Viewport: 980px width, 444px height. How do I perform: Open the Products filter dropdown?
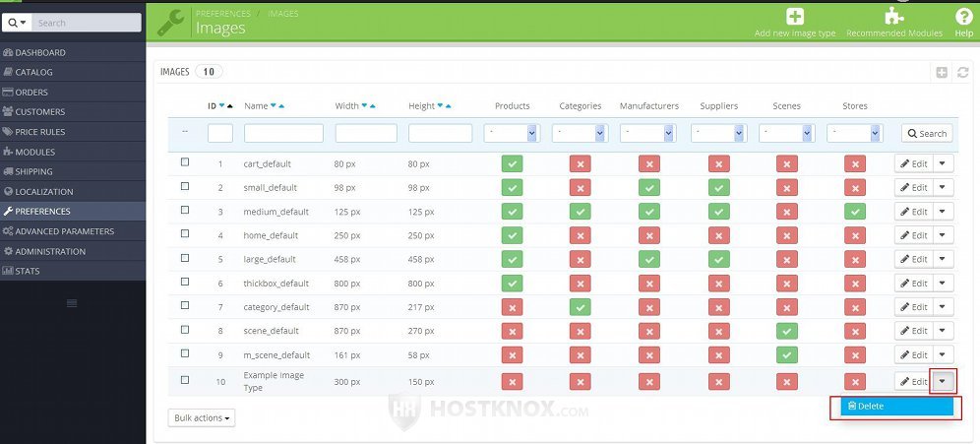(512, 133)
